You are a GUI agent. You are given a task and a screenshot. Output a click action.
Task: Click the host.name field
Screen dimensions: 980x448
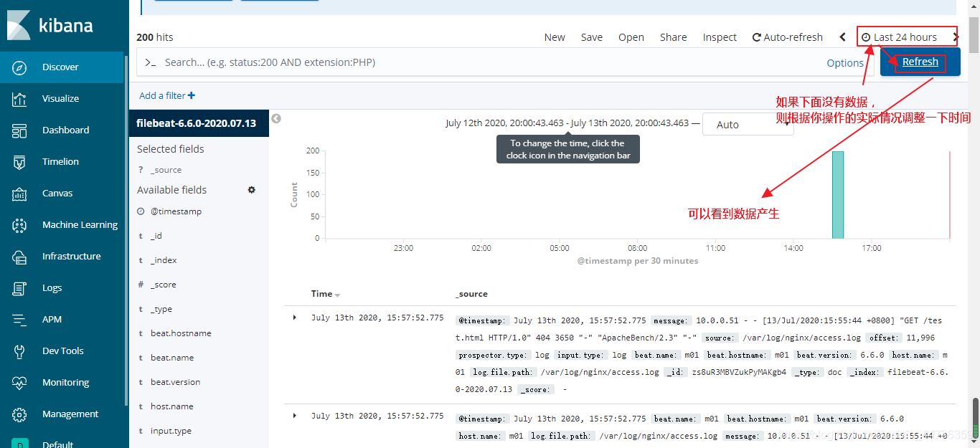171,406
